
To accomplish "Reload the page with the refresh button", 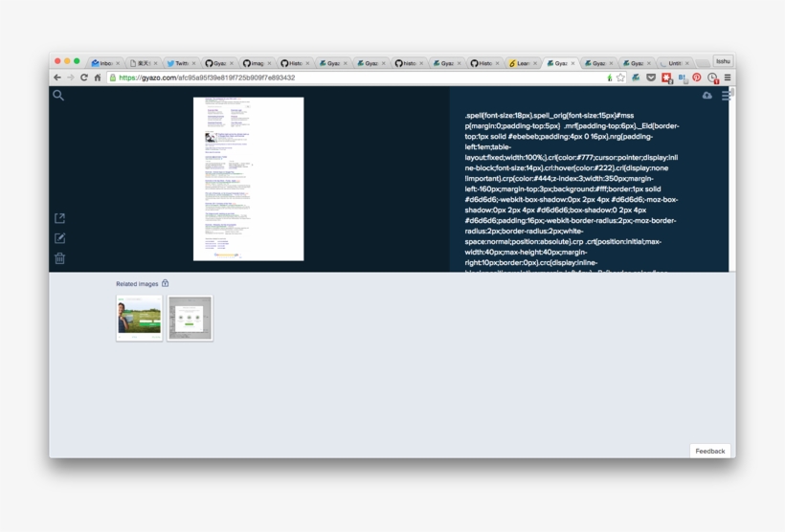I will click(84, 78).
